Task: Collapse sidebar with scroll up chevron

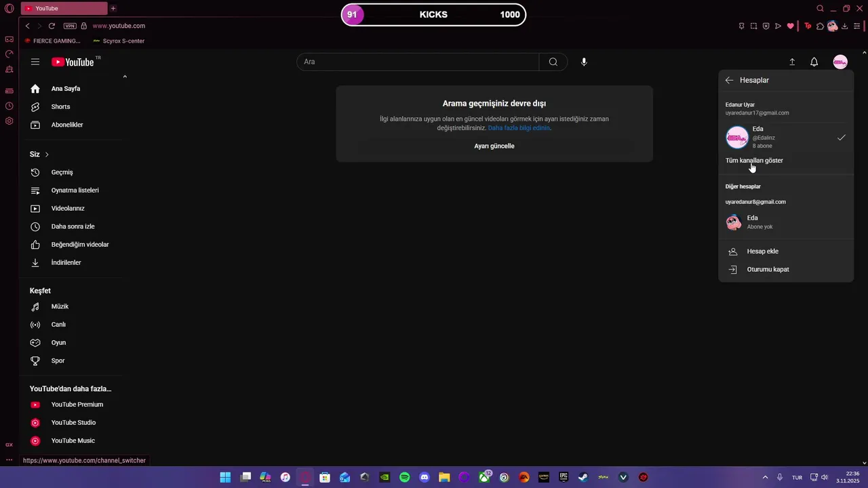Action: pos(125,77)
